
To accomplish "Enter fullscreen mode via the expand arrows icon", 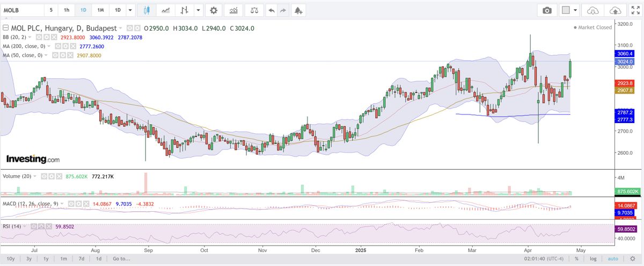I will click(x=634, y=10).
